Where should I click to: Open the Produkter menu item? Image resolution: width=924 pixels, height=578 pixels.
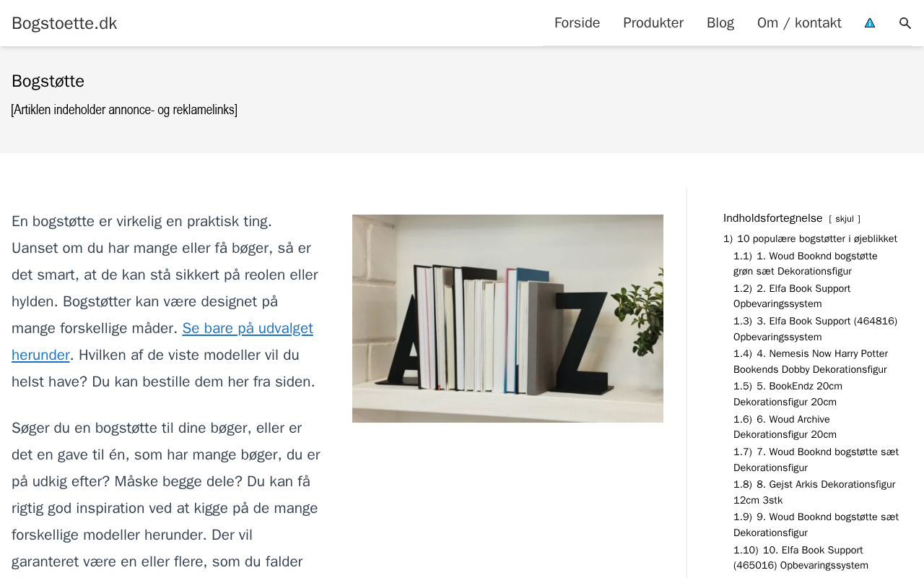pos(653,23)
